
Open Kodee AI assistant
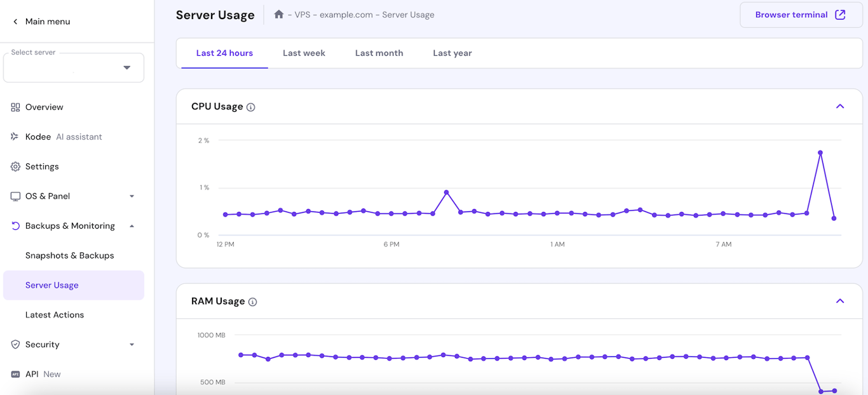(15, 137)
